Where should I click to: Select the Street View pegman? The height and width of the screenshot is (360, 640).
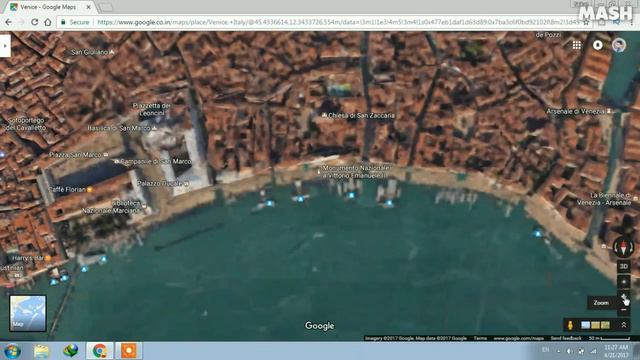click(570, 325)
